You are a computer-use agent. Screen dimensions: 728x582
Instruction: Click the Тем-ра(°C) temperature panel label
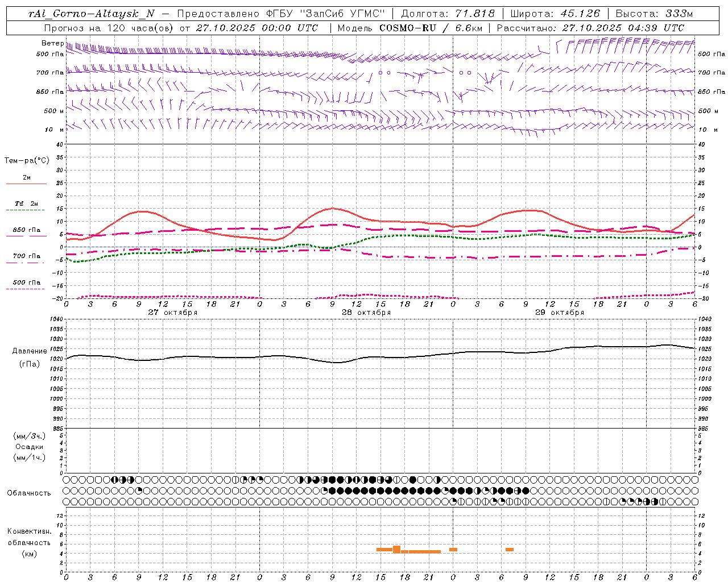(x=26, y=161)
